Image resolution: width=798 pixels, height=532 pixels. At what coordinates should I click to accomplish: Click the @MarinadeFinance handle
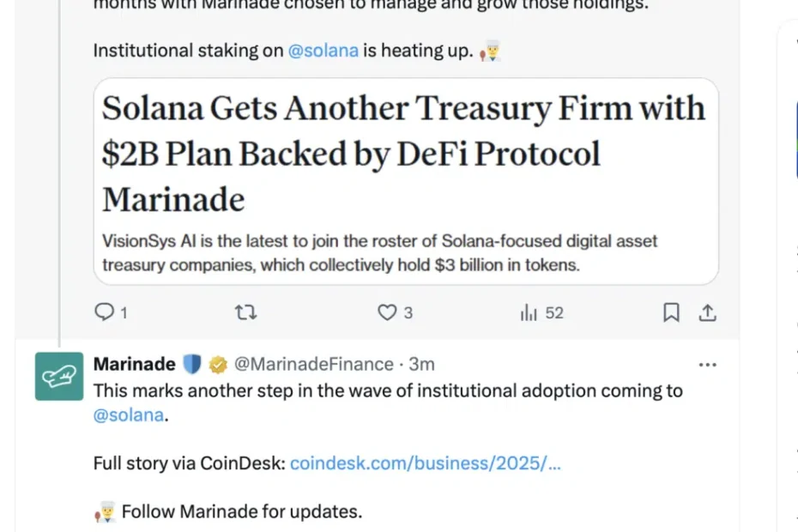coord(313,365)
